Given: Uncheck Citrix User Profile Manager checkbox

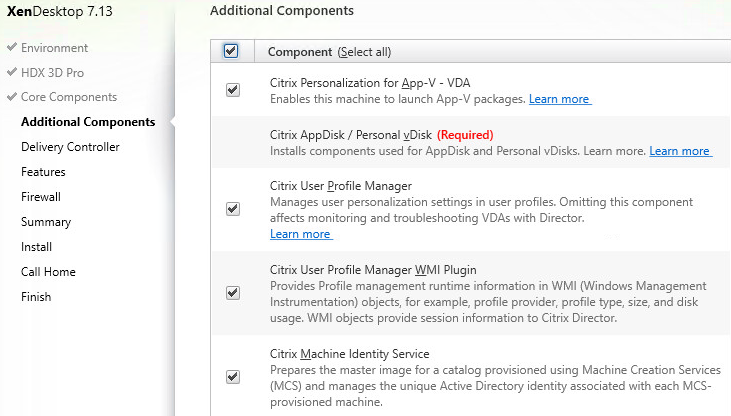Looking at the screenshot, I should pos(233,208).
